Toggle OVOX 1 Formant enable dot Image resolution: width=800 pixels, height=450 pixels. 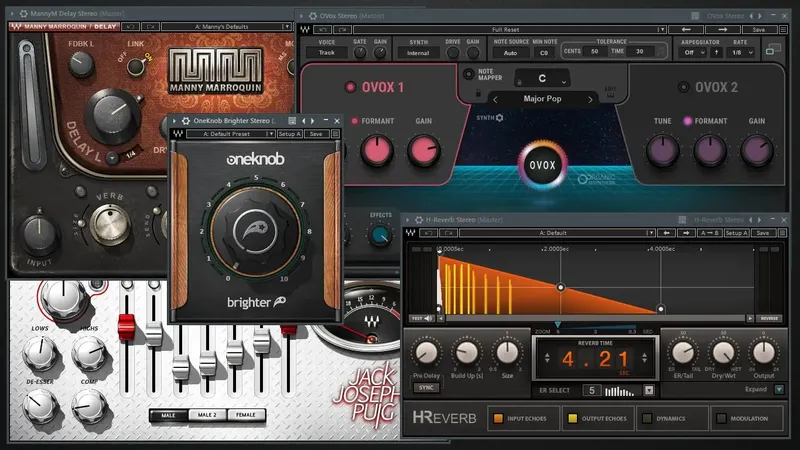point(355,121)
